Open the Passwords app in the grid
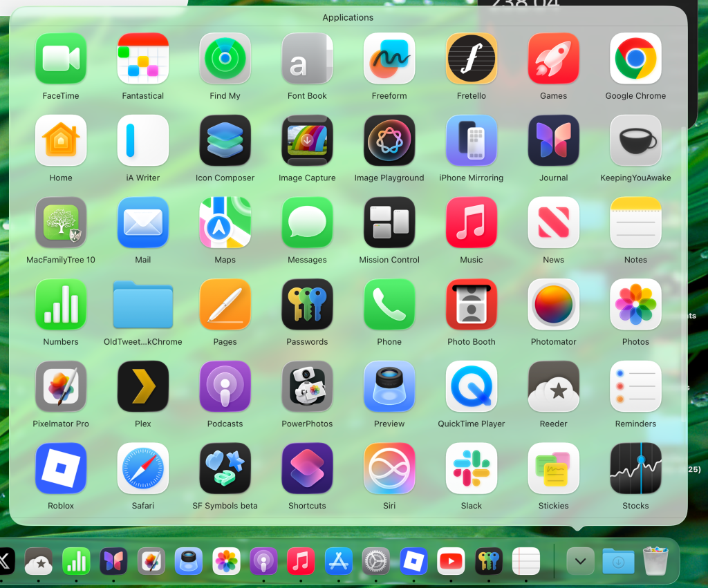 (x=307, y=305)
